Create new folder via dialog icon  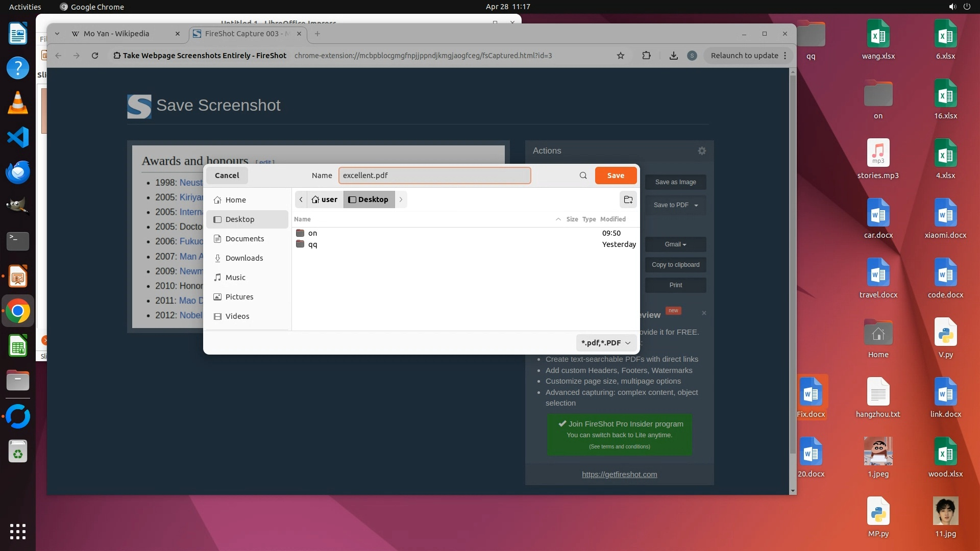628,199
